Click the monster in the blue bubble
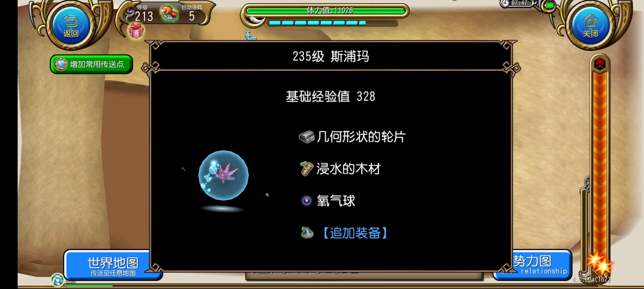This screenshot has height=289, width=644. click(223, 175)
